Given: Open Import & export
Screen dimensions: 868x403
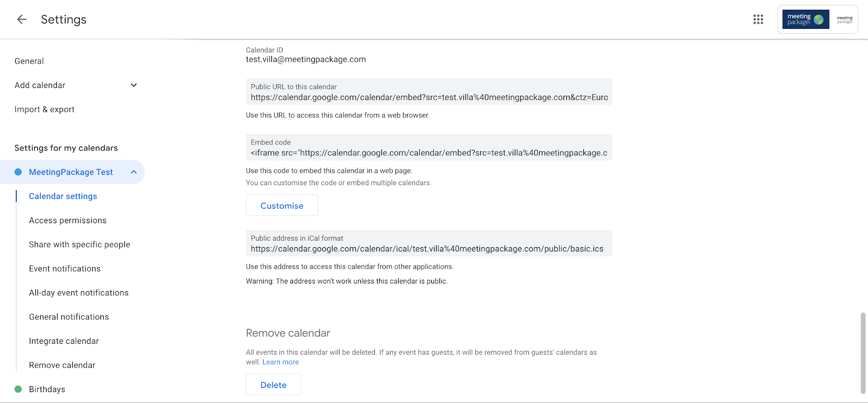Looking at the screenshot, I should pos(44,109).
